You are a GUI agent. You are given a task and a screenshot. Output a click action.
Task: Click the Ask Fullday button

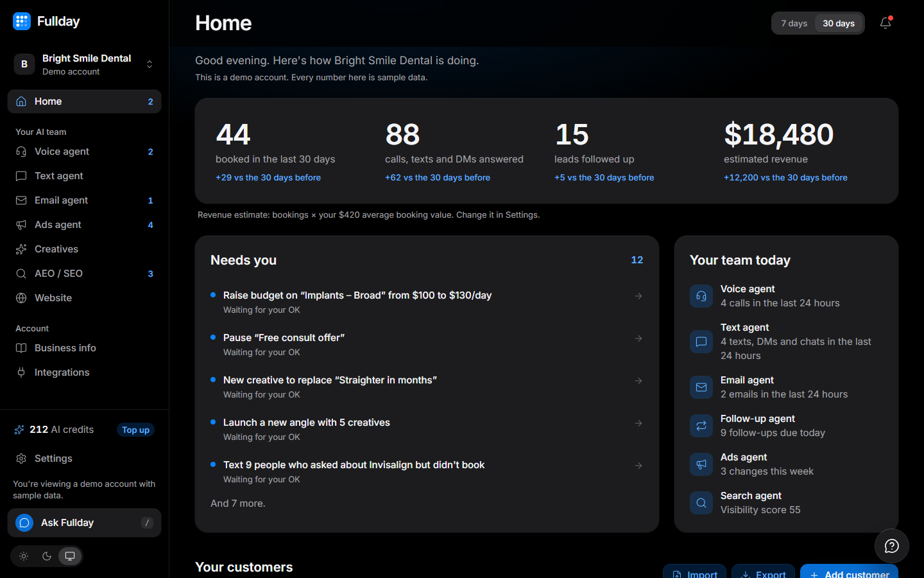(85, 523)
